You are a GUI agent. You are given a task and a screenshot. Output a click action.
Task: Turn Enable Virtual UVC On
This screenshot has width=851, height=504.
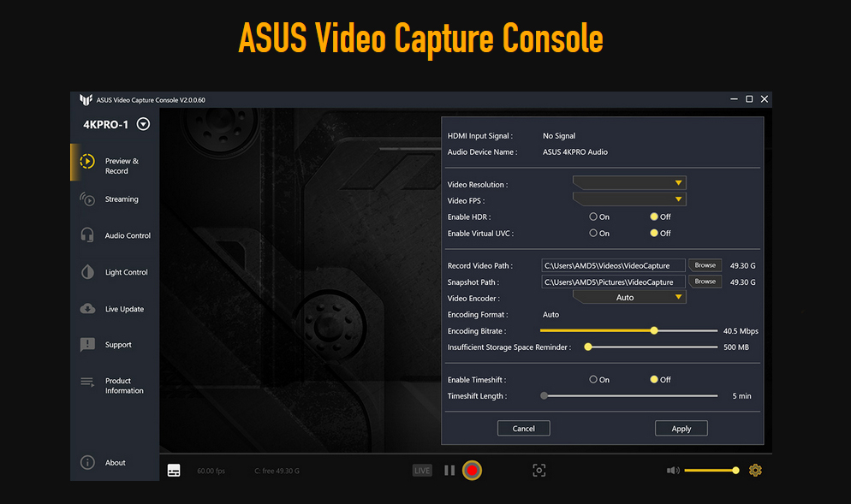point(593,233)
